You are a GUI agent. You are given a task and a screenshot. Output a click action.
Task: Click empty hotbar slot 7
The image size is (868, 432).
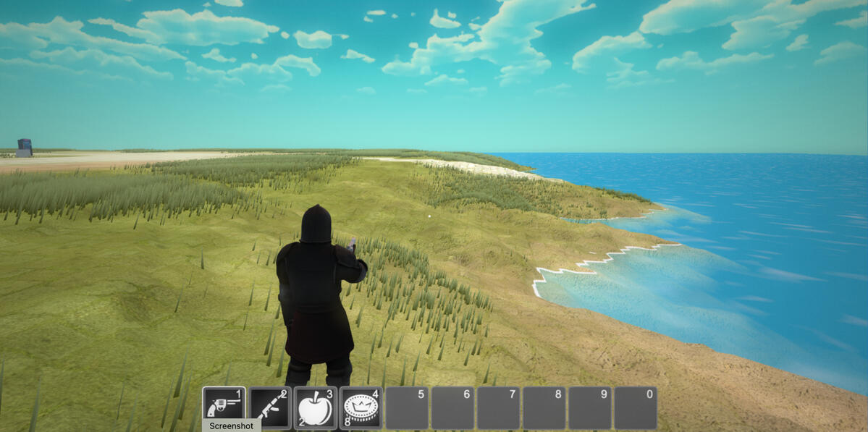point(499,407)
